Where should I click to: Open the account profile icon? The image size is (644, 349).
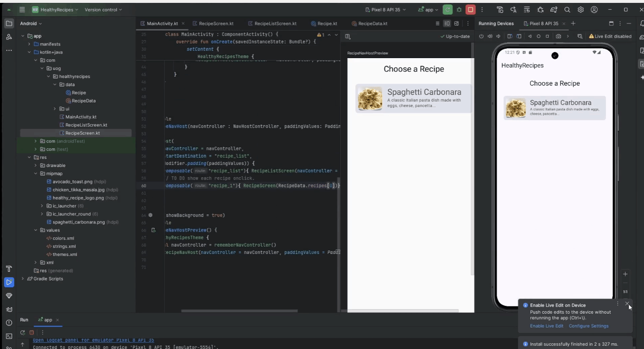click(x=594, y=10)
